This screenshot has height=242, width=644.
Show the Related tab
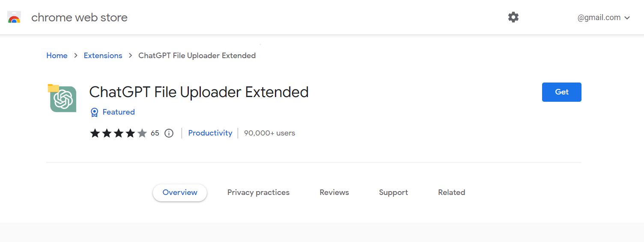pyautogui.click(x=451, y=192)
